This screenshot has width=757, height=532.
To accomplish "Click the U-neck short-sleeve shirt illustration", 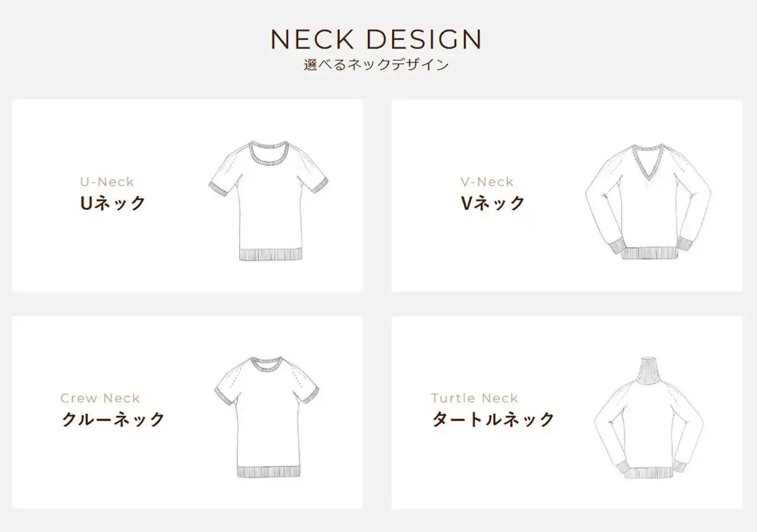I will 268,200.
